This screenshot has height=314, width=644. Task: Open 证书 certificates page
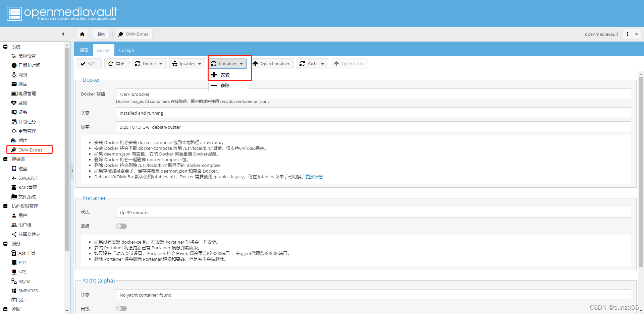click(x=22, y=112)
